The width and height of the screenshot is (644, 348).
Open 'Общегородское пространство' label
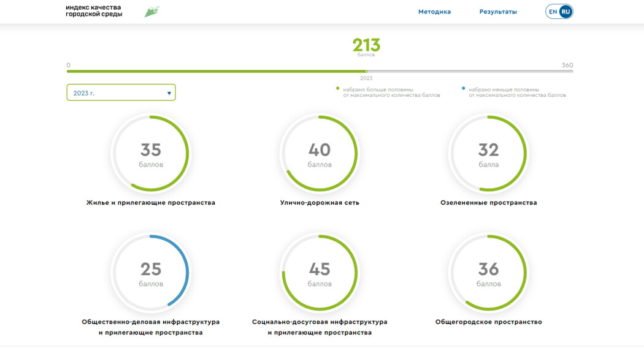click(x=488, y=322)
